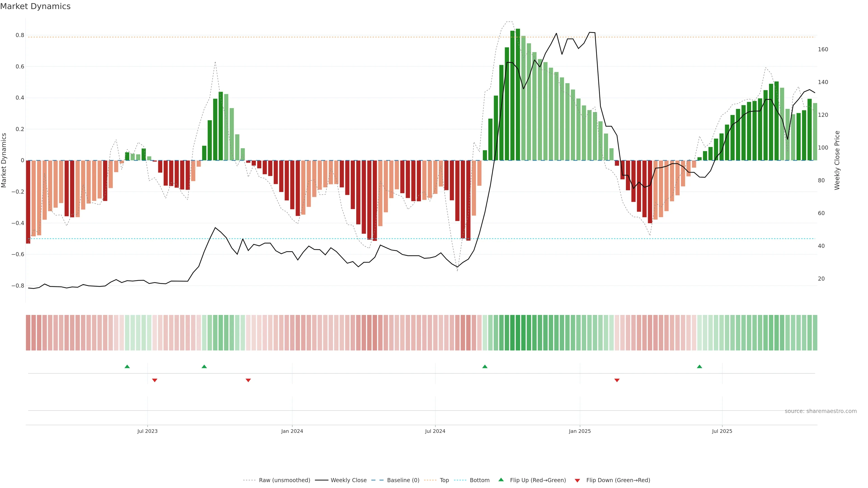Click the red flip-down marker after Jan 2025
The height and width of the screenshot is (488, 868).
click(x=617, y=380)
